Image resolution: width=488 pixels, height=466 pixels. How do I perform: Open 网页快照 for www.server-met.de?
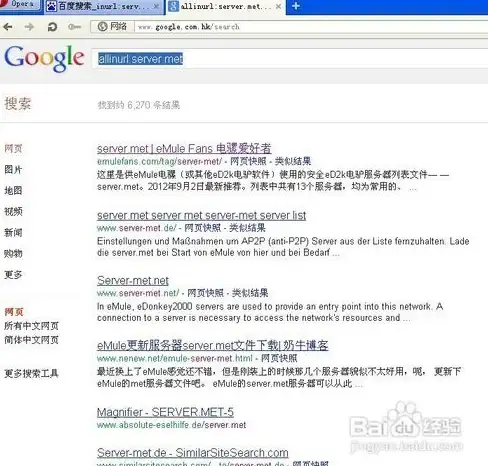(203, 228)
